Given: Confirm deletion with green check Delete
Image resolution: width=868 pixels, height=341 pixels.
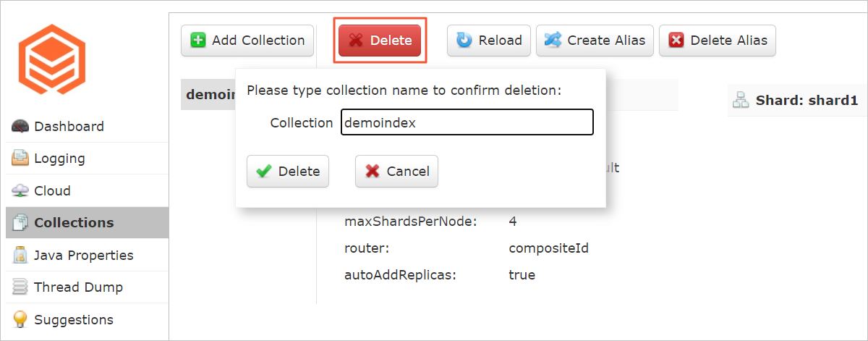Looking at the screenshot, I should point(288,172).
